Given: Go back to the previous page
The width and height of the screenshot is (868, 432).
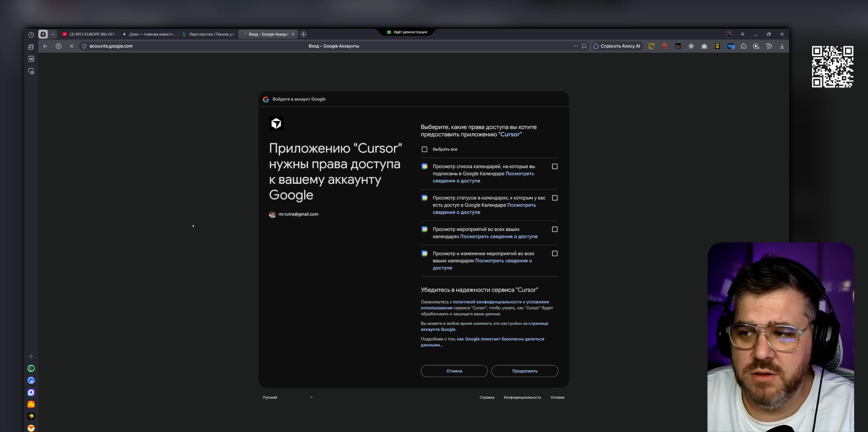Looking at the screenshot, I should [x=45, y=46].
